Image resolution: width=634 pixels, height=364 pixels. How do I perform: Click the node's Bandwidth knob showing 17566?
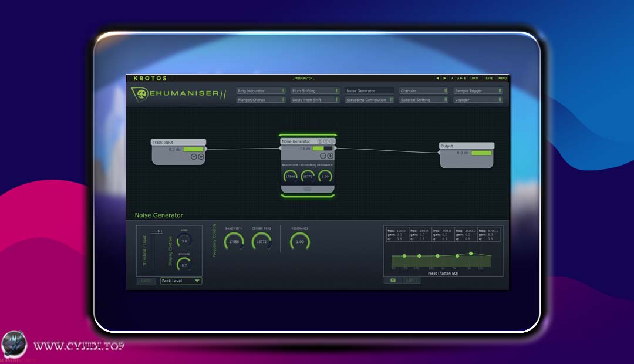tap(291, 176)
